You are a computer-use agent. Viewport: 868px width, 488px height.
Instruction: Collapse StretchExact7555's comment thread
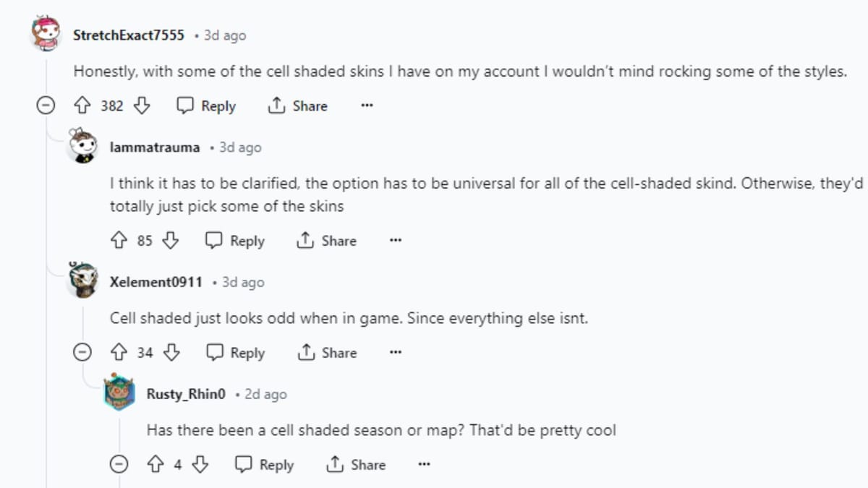(46, 106)
